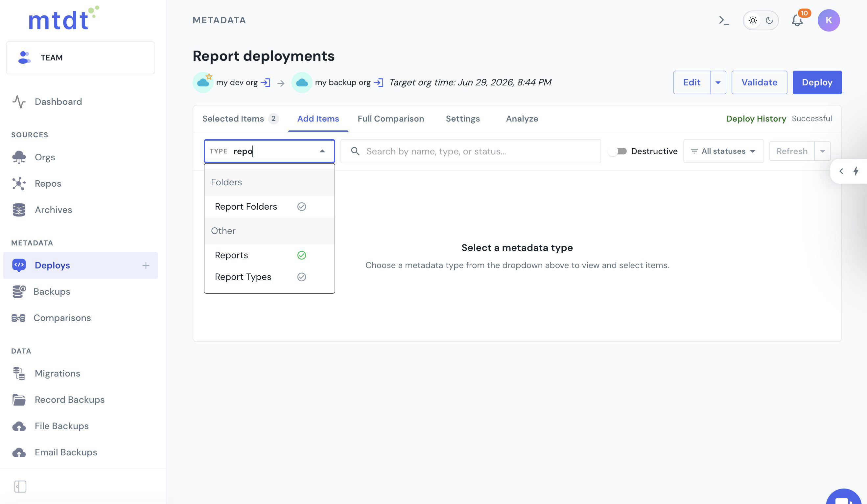Viewport: 867px width, 504px height.
Task: Click the Orgs cloud icon
Action: coord(19,157)
